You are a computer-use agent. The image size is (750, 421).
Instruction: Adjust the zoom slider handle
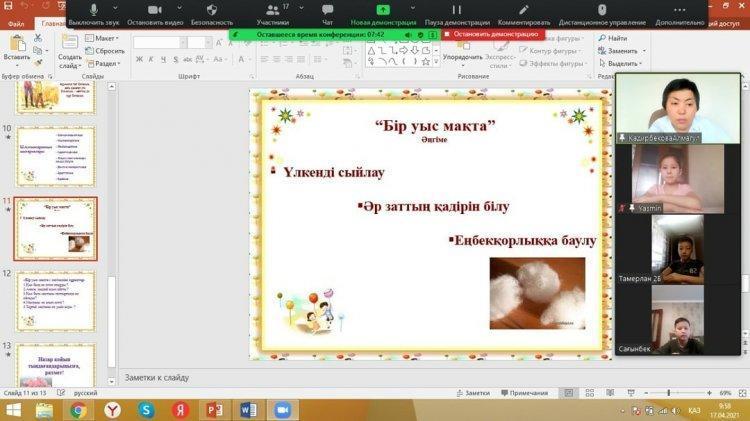coord(669,393)
